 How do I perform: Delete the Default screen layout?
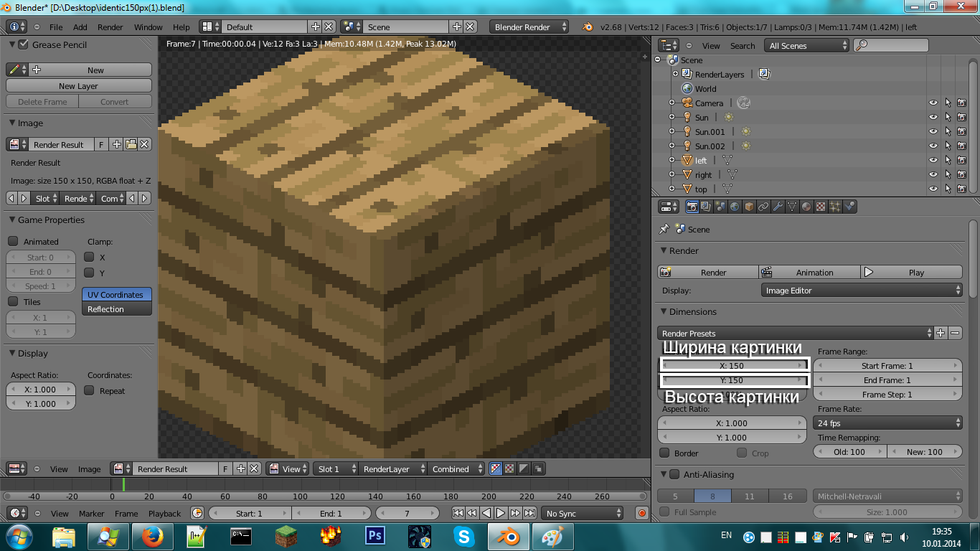coord(329,27)
